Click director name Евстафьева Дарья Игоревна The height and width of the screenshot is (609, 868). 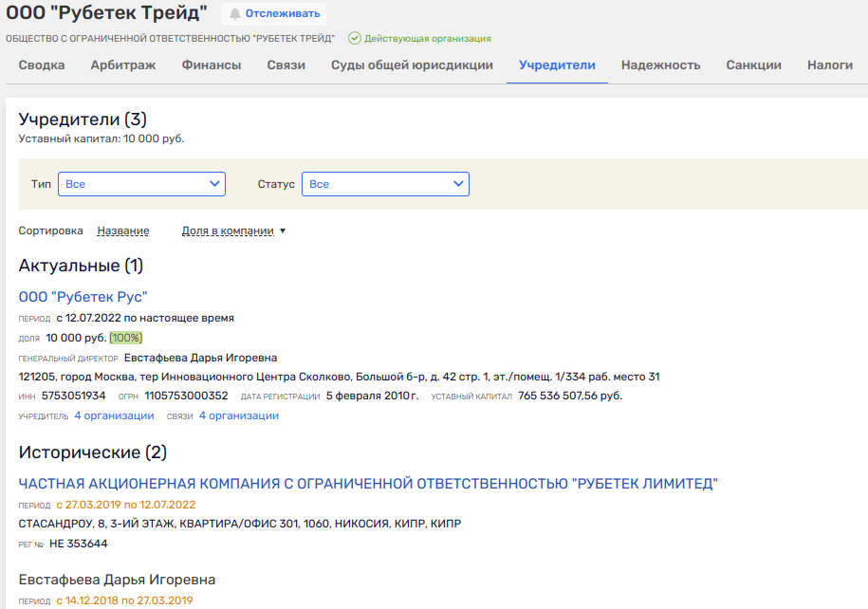(x=200, y=358)
